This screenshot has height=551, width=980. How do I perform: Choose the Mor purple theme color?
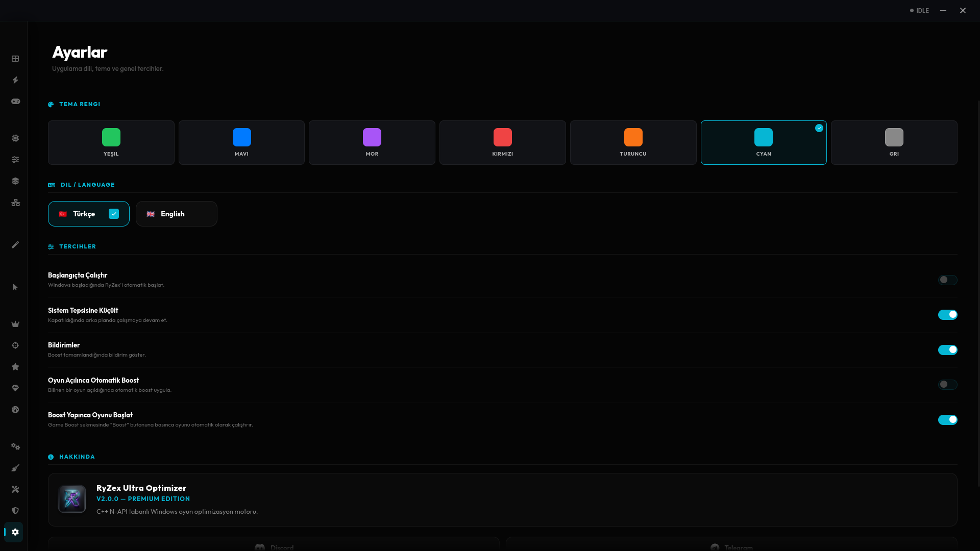[372, 142]
